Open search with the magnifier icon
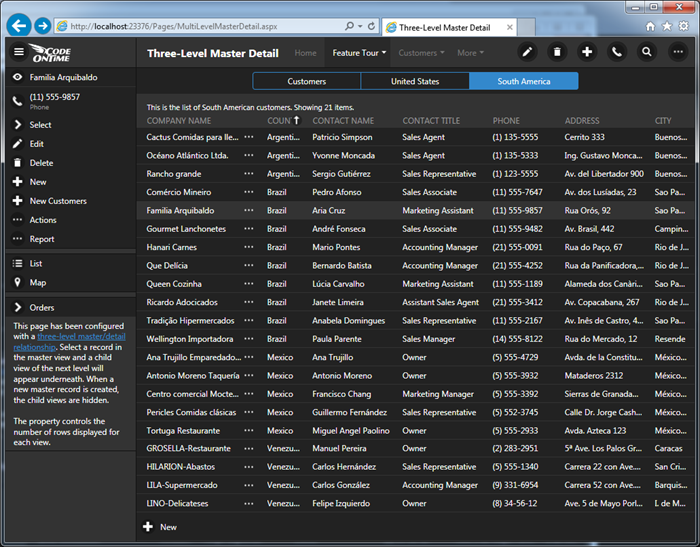This screenshot has width=700, height=547. (647, 52)
